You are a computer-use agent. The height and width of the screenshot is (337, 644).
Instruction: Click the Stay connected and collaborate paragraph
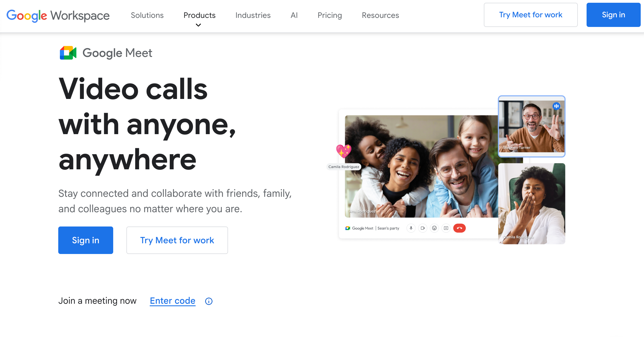coord(175,201)
